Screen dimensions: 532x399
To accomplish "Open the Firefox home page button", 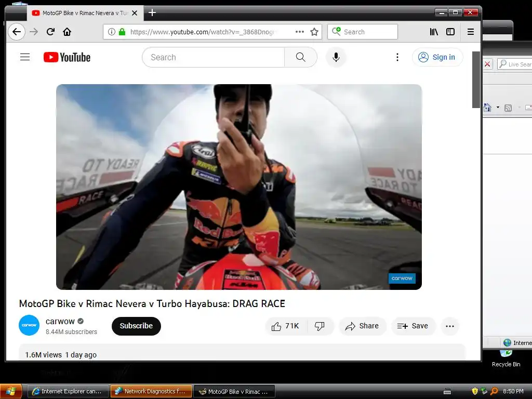I will pos(67,32).
